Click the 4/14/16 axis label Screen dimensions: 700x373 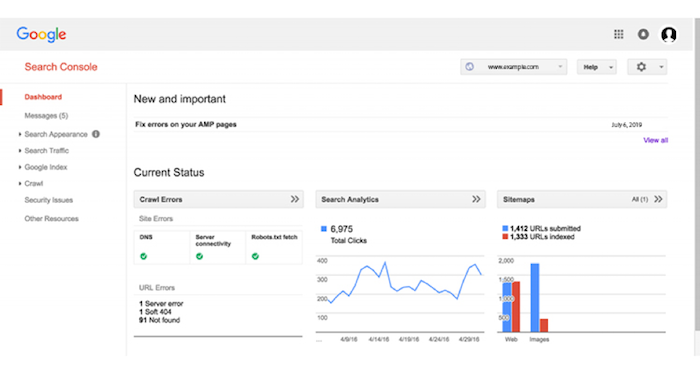(x=379, y=340)
